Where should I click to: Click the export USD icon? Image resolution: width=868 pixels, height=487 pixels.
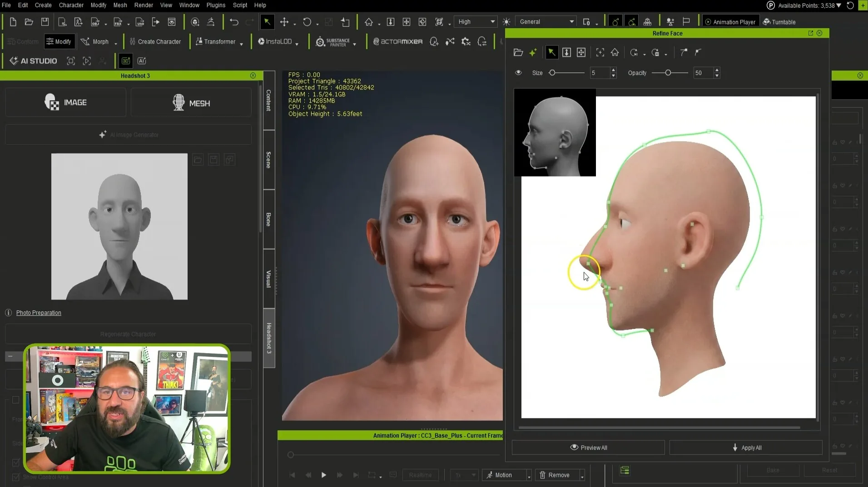[140, 22]
